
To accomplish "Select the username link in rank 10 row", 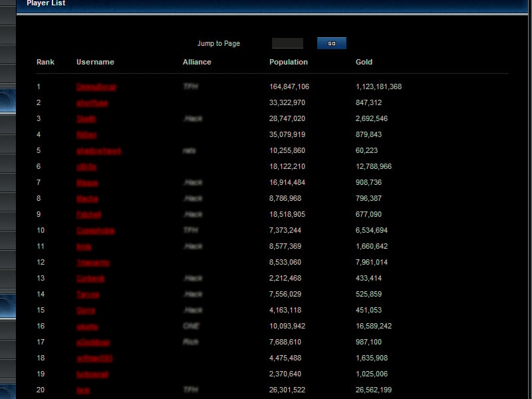I will tap(96, 230).
